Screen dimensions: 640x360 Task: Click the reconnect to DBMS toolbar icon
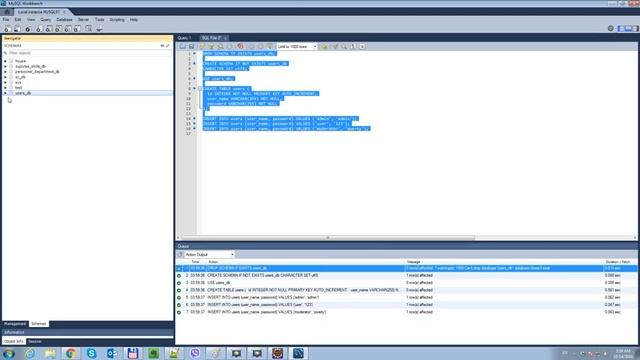click(99, 29)
